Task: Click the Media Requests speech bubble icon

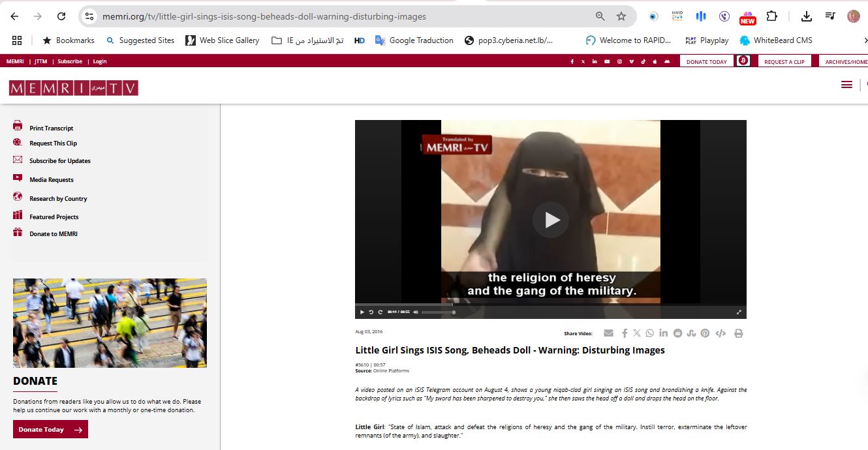Action: click(18, 179)
